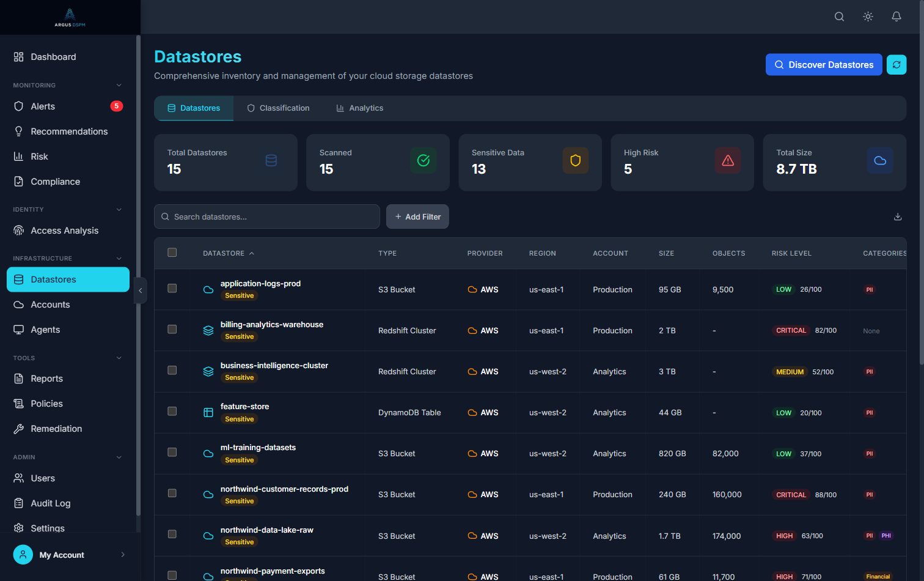Click the export download icon
Image resolution: width=924 pixels, height=581 pixels.
tap(898, 216)
